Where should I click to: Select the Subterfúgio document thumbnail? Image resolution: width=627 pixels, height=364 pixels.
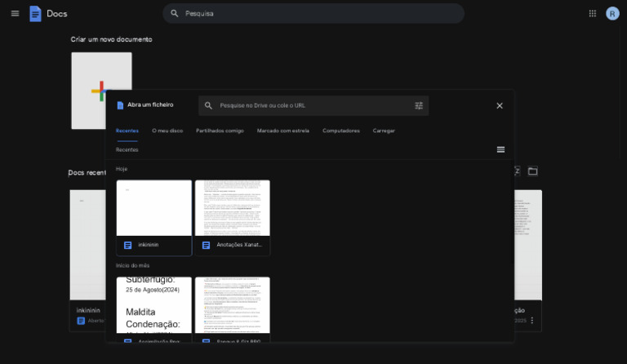[154, 305]
